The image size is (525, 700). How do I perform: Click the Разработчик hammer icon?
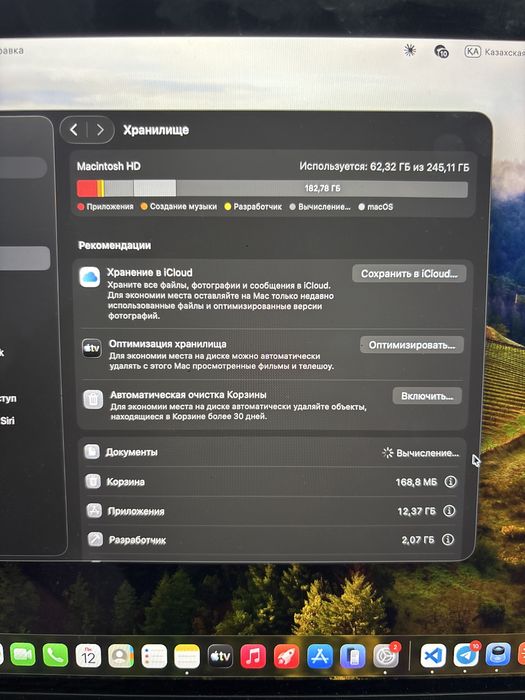coord(95,539)
